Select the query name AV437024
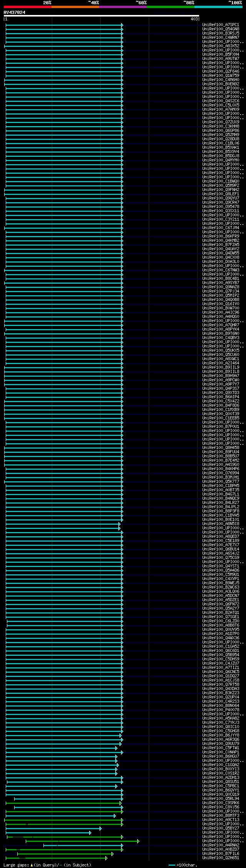Image resolution: width=246 pixels, height=868 pixels. point(15,12)
